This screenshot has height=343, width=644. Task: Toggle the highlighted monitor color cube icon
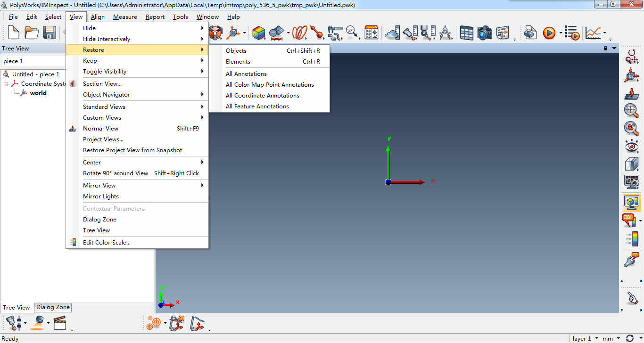pyautogui.click(x=631, y=203)
